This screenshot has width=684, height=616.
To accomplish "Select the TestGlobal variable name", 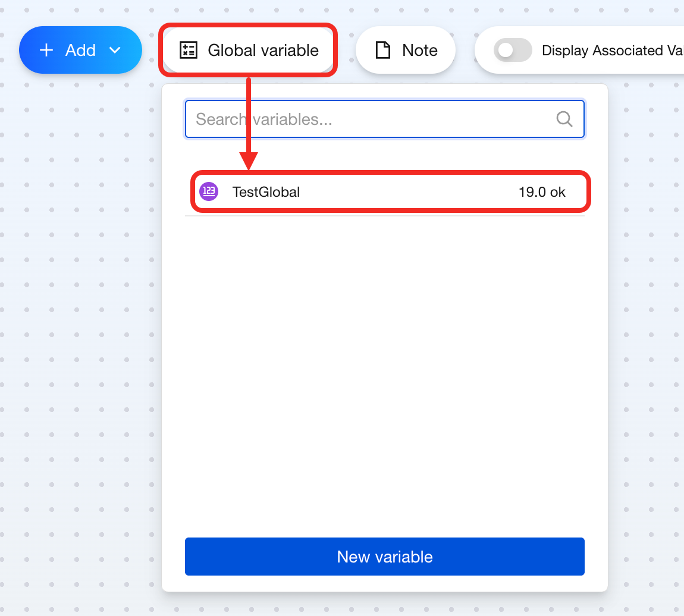I will pyautogui.click(x=266, y=192).
